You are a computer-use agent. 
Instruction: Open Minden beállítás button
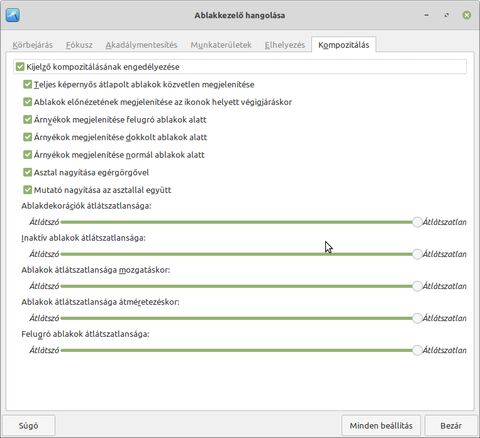[x=381, y=426]
